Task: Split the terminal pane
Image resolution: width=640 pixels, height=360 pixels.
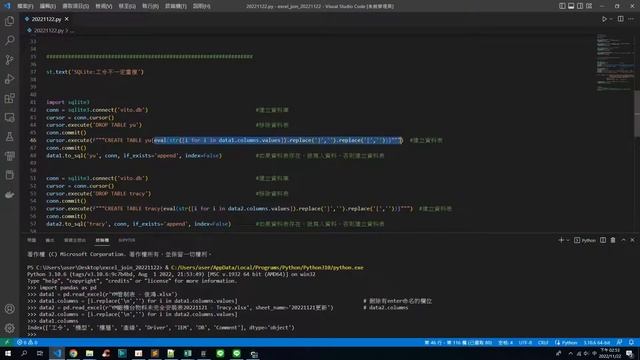Action: (603, 240)
